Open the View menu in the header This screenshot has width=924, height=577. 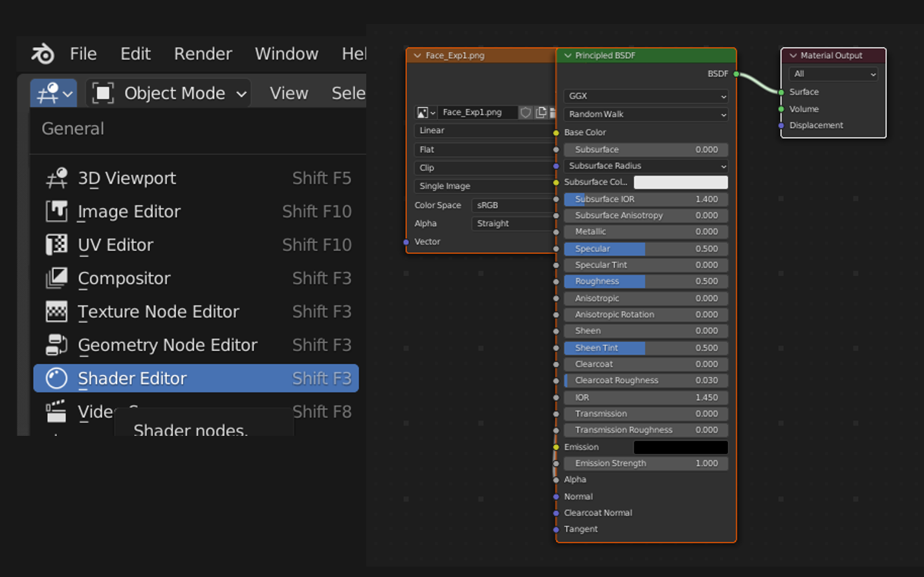click(289, 93)
